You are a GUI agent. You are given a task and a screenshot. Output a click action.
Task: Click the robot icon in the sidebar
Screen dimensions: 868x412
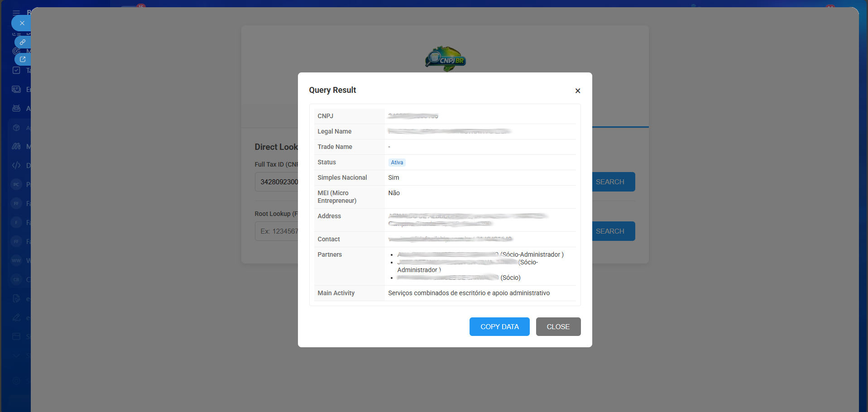[x=16, y=109]
